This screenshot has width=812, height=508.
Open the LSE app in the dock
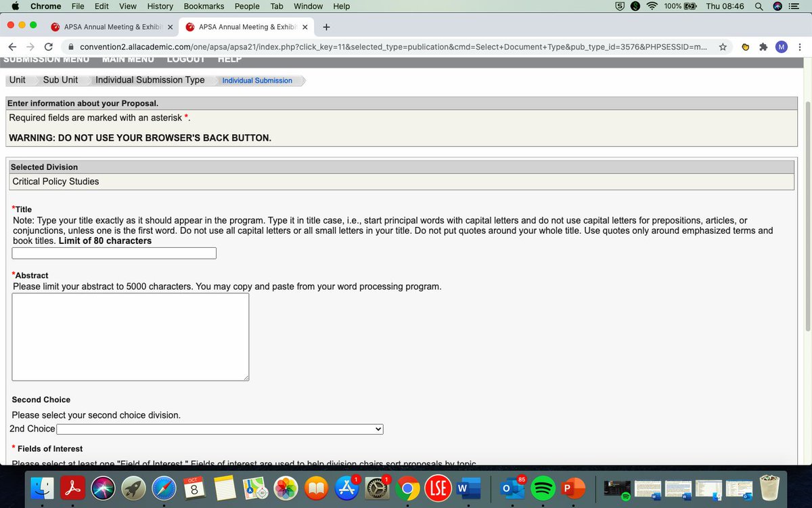tap(438, 488)
